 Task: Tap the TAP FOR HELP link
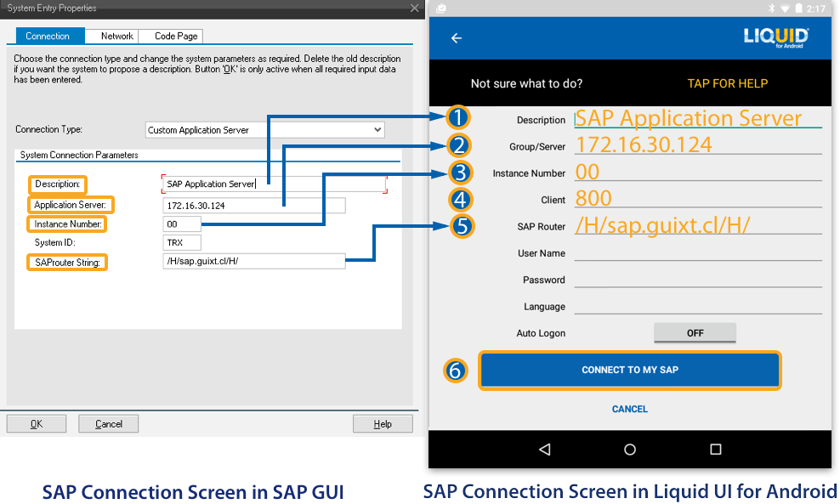tap(727, 83)
